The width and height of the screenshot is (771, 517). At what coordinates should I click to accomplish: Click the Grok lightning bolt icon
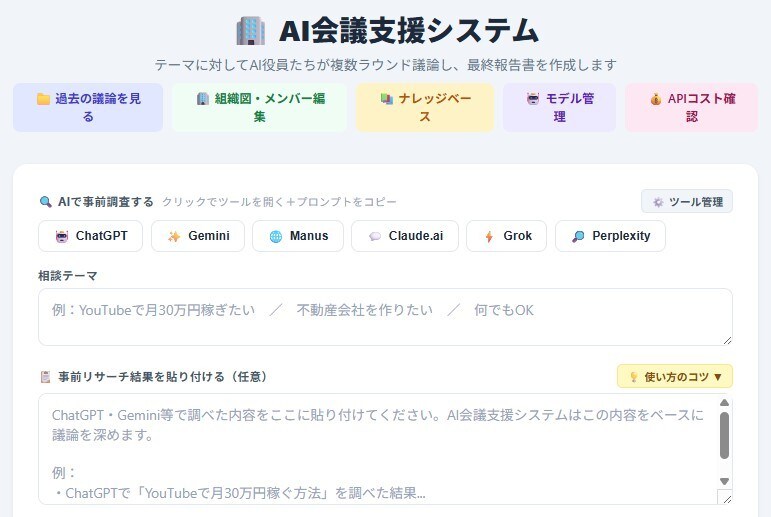click(x=489, y=237)
